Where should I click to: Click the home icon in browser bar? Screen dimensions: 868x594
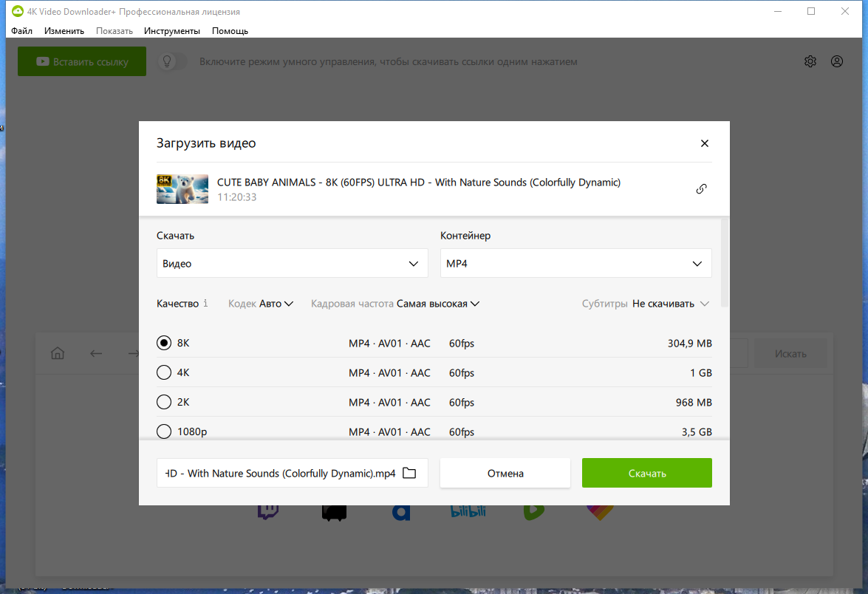[x=58, y=353]
